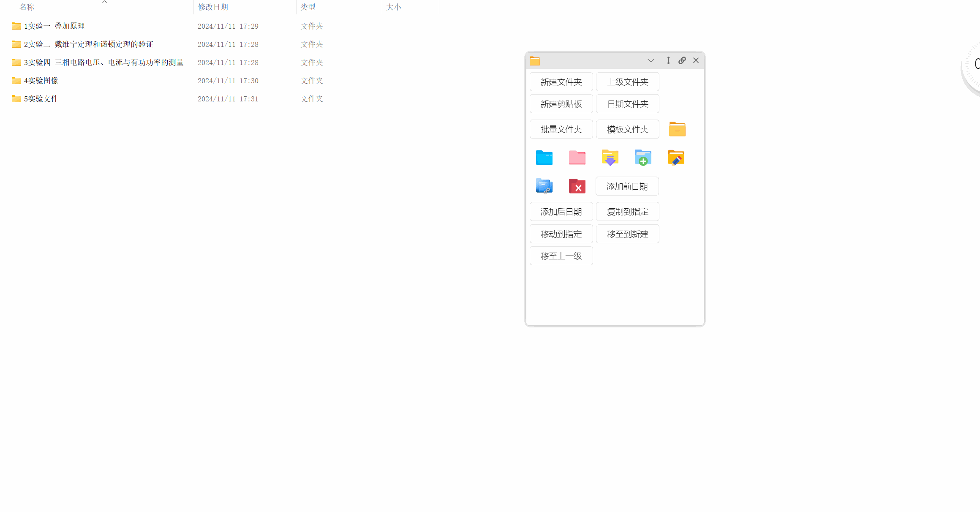
Task: Sort files by 修改日期 column header
Action: pos(213,7)
